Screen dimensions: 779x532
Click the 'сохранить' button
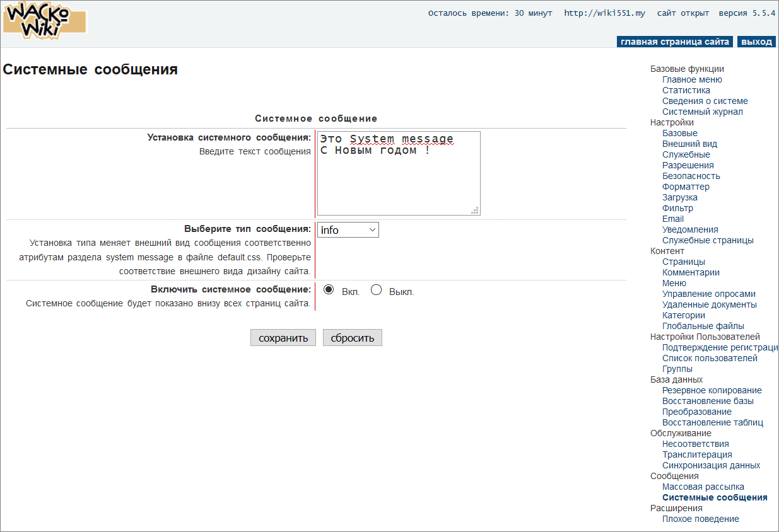click(x=283, y=338)
